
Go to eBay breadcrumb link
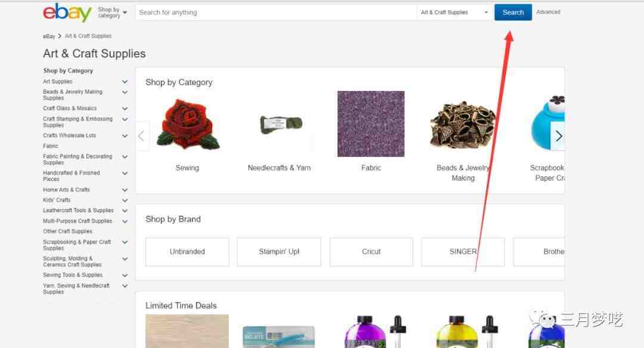click(x=49, y=36)
